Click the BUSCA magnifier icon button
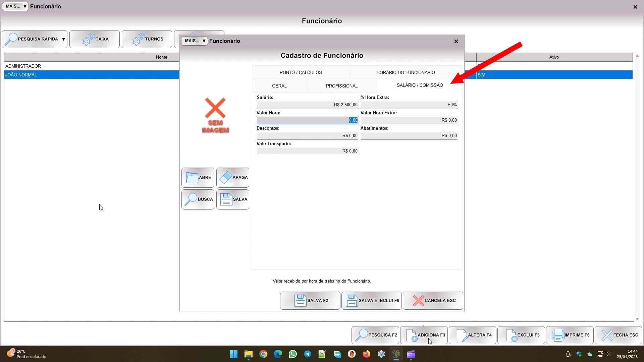This screenshot has width=644, height=362. tap(198, 199)
